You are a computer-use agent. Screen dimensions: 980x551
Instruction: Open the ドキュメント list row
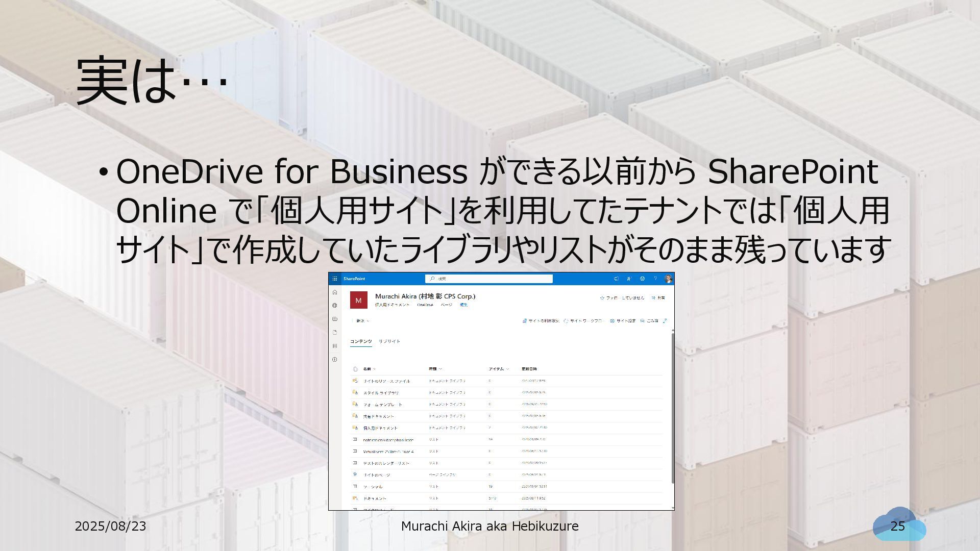coord(375,498)
